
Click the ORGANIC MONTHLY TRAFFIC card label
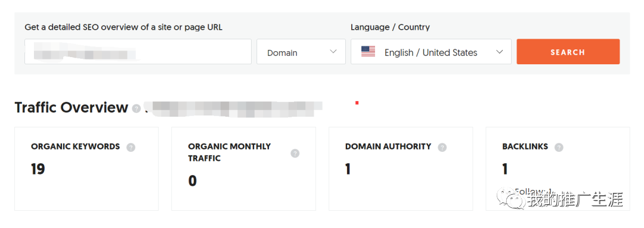(230, 152)
